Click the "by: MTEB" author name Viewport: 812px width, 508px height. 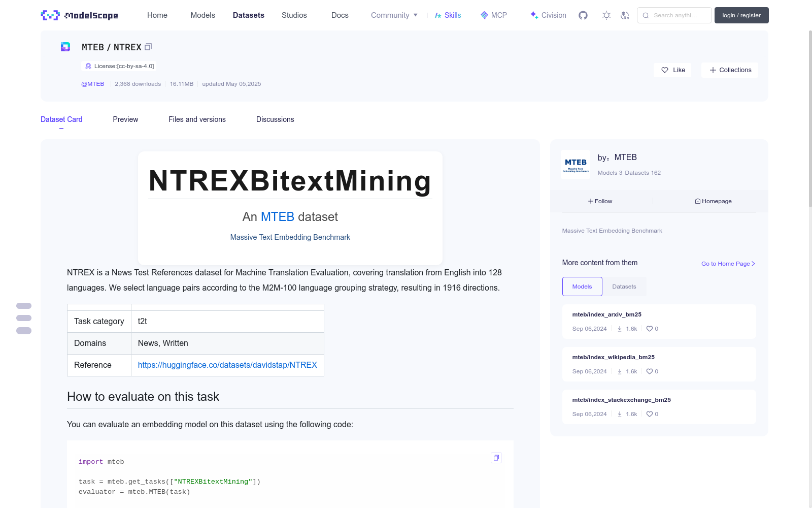click(617, 157)
